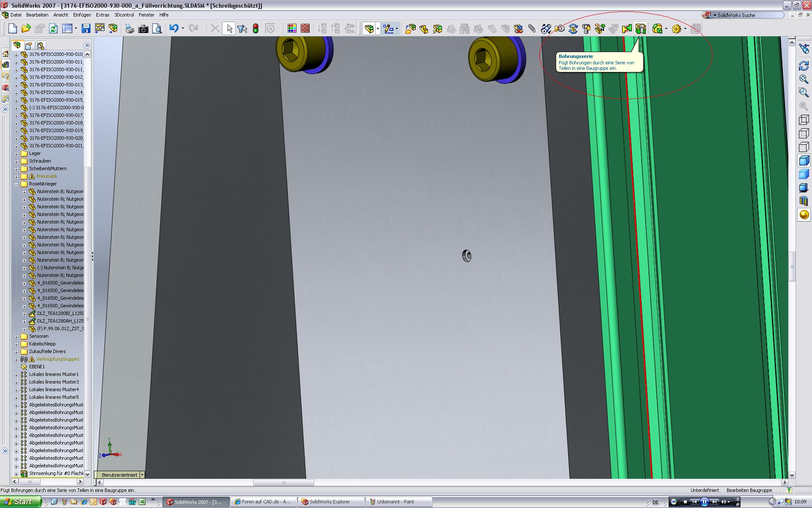Viewport: 812px width, 508px height.
Task: Open the Benutzerdefiniert view dropdown
Action: tap(142, 475)
